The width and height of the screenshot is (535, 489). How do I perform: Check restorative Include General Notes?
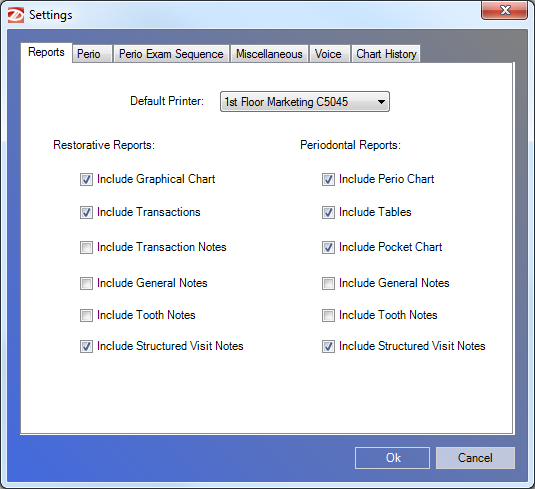tap(86, 283)
